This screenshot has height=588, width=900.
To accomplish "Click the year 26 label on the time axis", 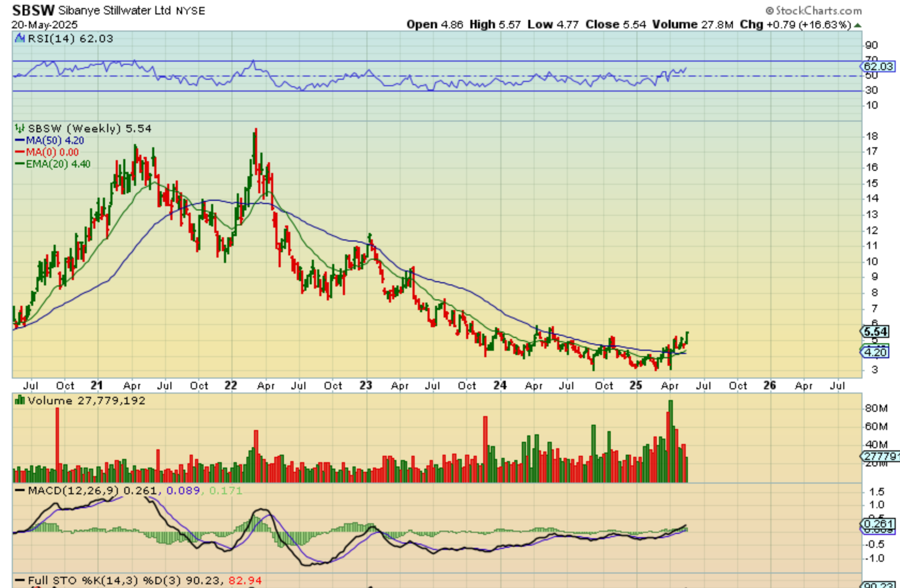I will click(769, 386).
